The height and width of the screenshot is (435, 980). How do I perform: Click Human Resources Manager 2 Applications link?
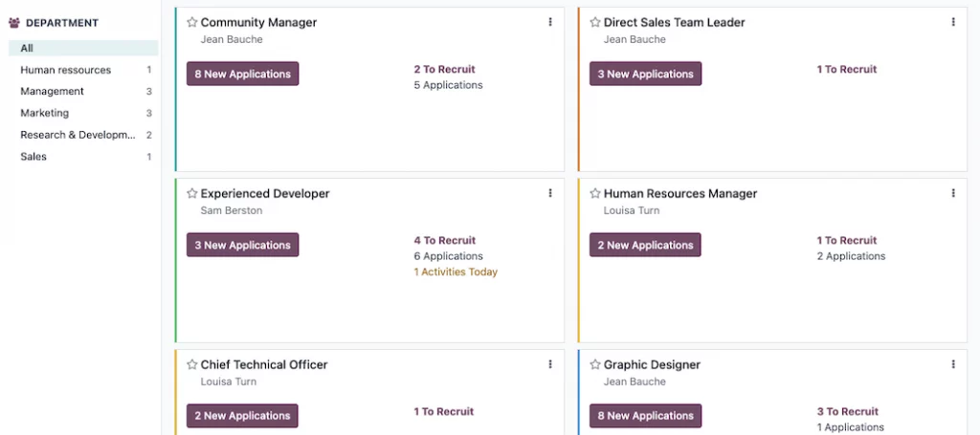(851, 256)
